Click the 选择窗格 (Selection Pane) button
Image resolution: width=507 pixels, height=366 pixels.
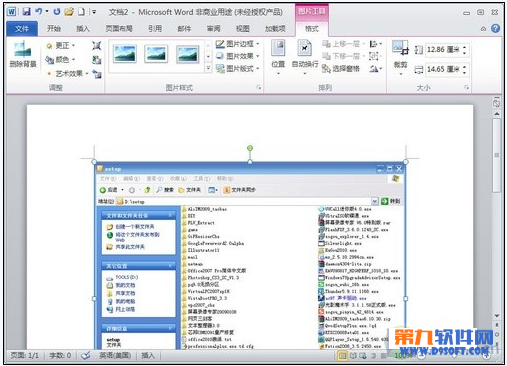341,69
